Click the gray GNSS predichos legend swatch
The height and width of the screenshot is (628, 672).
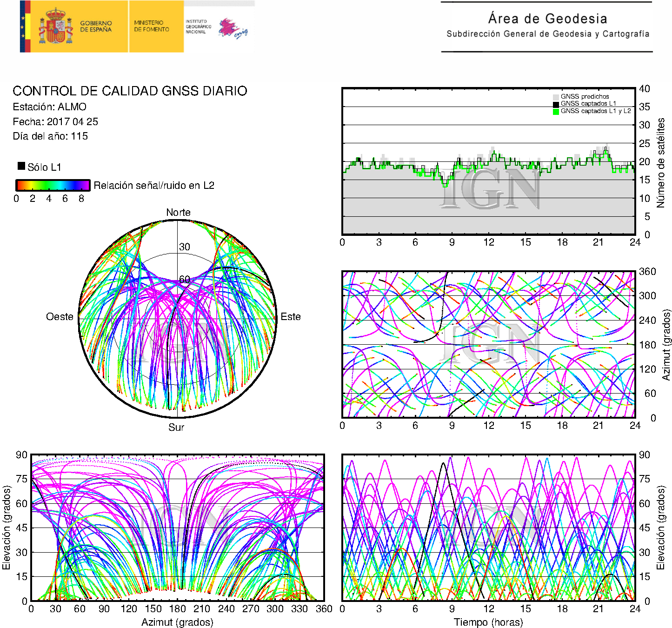(x=555, y=97)
